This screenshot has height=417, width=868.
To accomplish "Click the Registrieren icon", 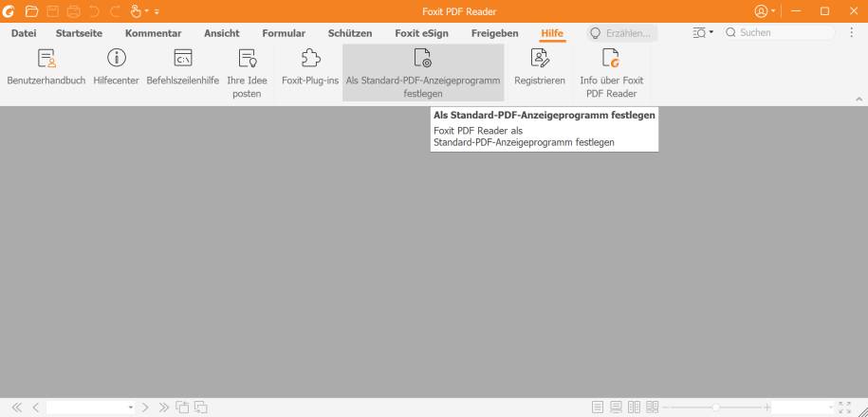I will [539, 58].
